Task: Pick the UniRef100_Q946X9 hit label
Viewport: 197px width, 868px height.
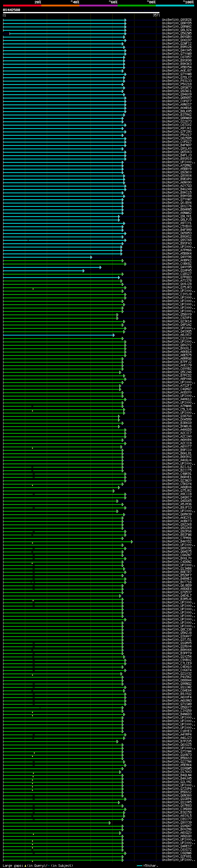Action: point(177,94)
